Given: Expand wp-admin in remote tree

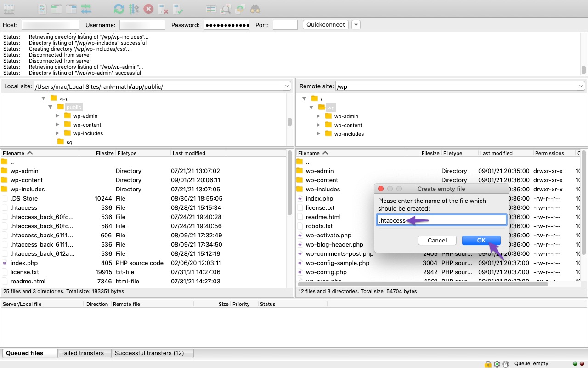Looking at the screenshot, I should pos(318,116).
